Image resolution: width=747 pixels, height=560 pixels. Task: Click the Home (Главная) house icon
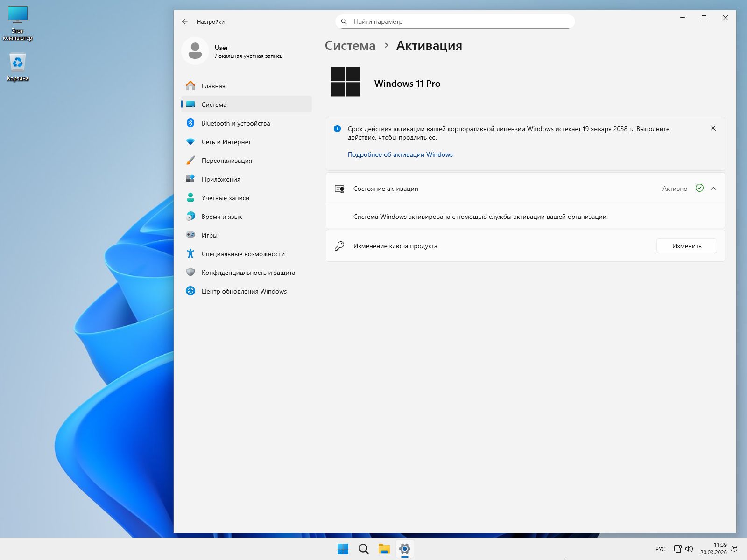(190, 86)
